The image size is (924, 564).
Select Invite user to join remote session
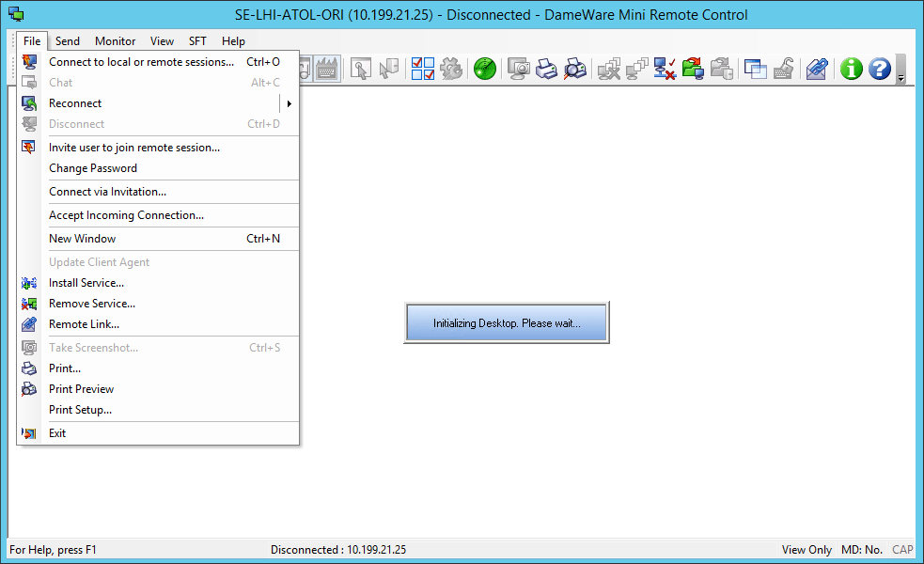coord(159,148)
